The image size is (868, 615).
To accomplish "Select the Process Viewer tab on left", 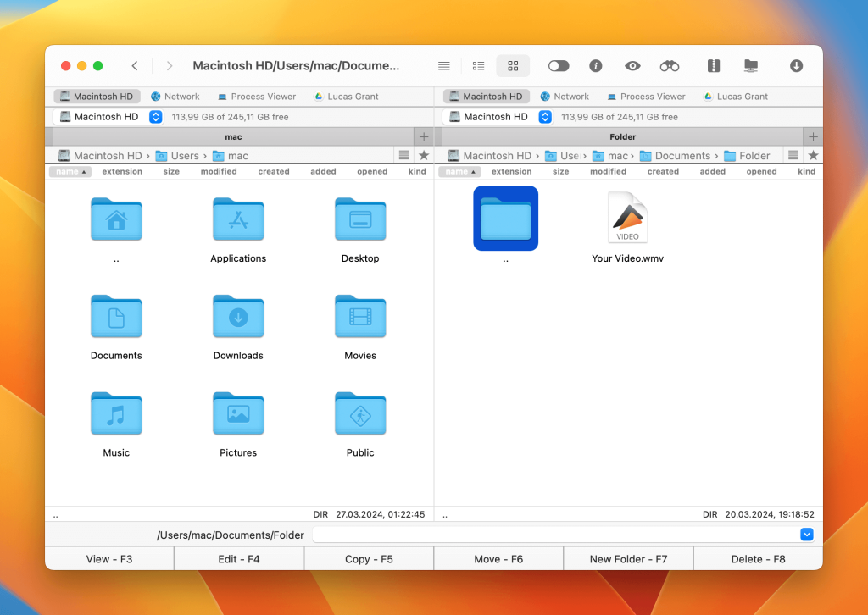I will coord(256,97).
